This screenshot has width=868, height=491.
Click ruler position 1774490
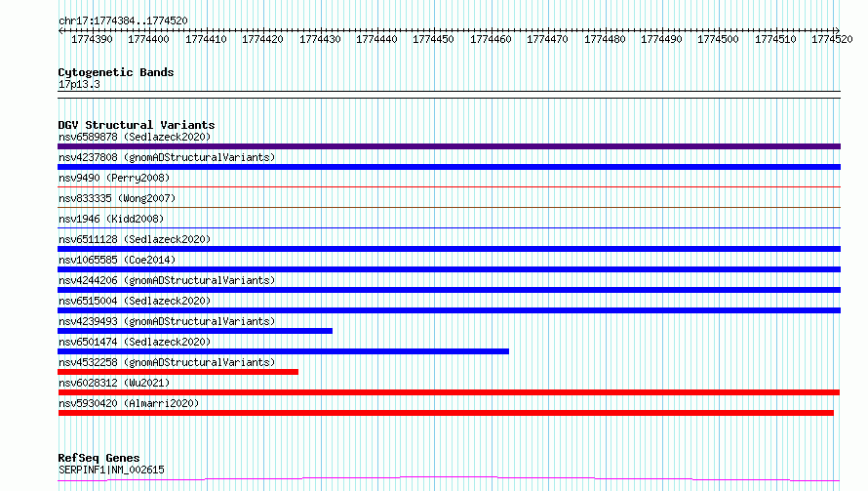(x=661, y=39)
